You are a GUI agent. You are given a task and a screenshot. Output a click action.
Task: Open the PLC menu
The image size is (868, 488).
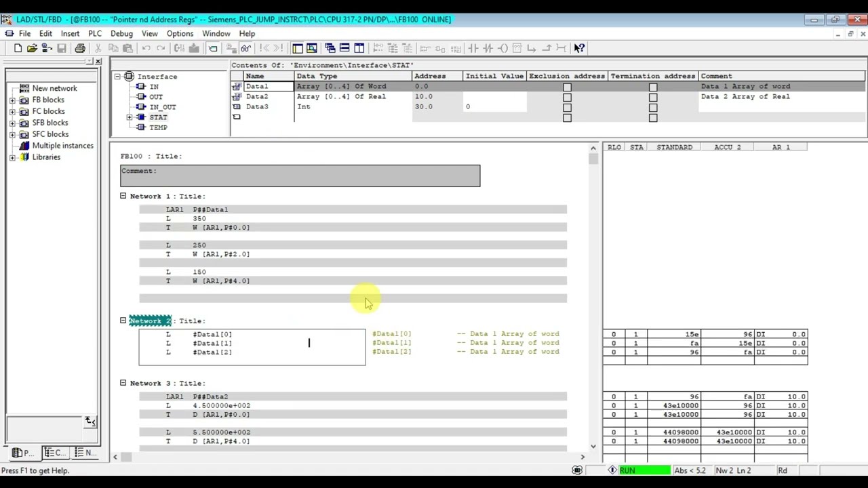pos(95,33)
